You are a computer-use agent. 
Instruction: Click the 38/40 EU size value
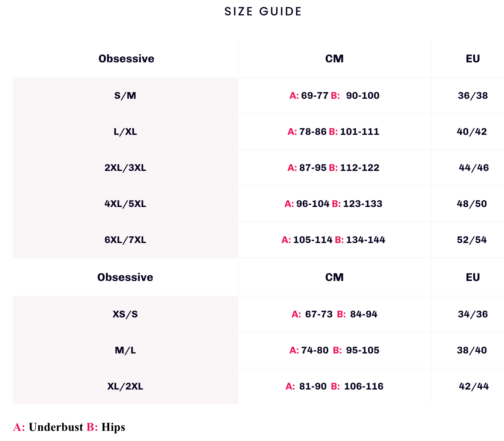[472, 350]
